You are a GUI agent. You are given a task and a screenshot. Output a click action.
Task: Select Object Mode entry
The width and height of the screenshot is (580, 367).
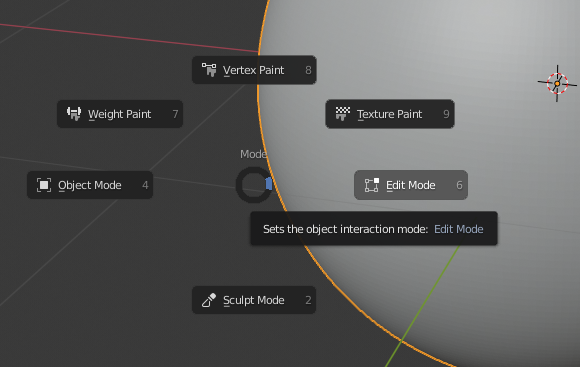(x=90, y=185)
